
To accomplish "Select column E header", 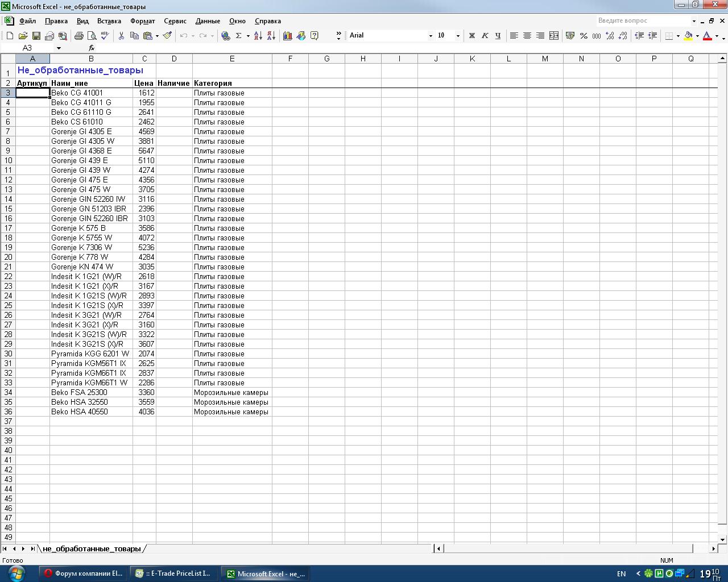I will click(x=232, y=59).
